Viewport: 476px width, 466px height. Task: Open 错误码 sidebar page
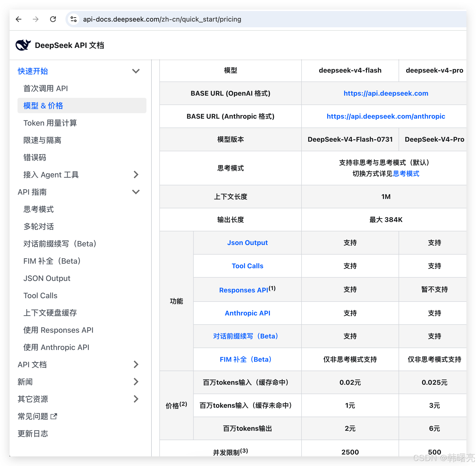pyautogui.click(x=35, y=157)
